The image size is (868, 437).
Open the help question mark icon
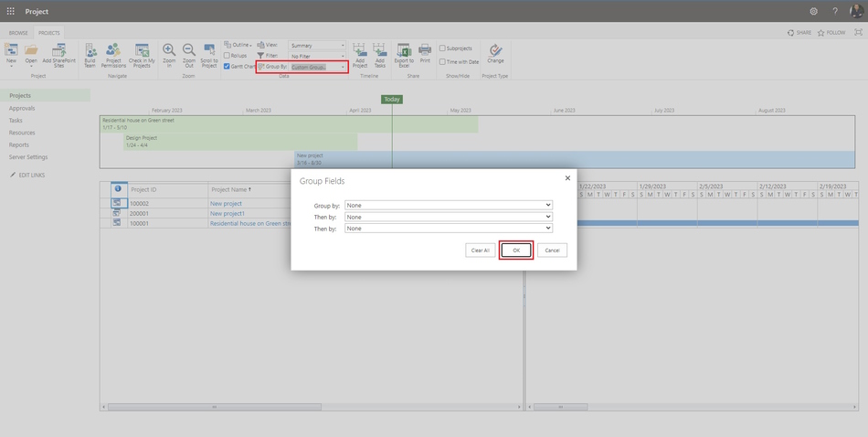pos(835,11)
